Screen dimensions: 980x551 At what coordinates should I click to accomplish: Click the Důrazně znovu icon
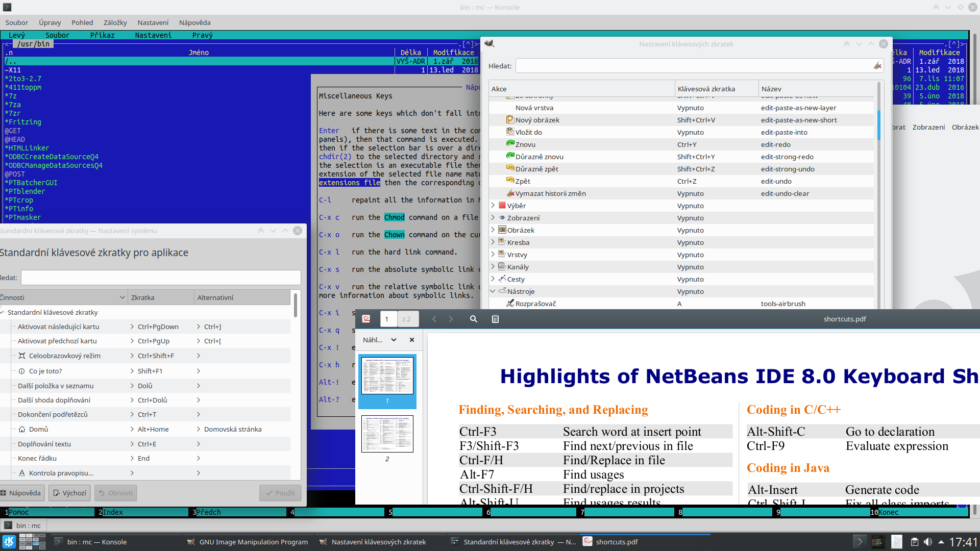[x=510, y=156]
